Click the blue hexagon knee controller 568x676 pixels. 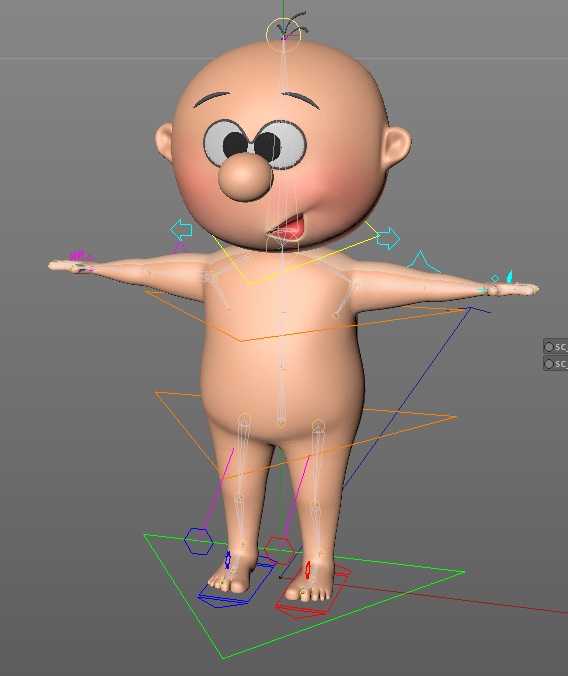pos(199,541)
